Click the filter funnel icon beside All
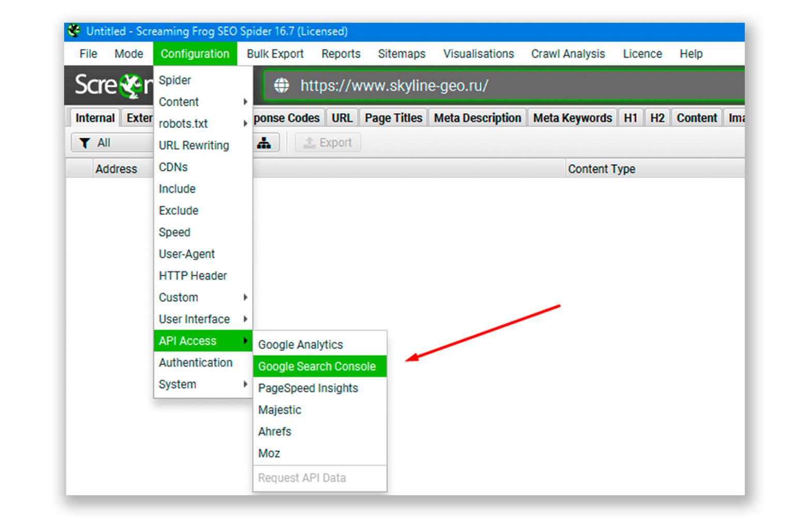Image resolution: width=812 pixels, height=519 pixels. 85,143
